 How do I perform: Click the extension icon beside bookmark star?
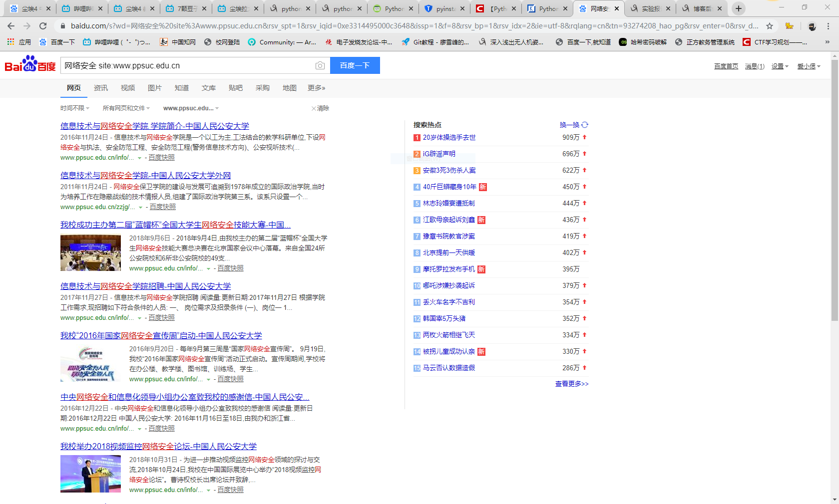point(790,26)
